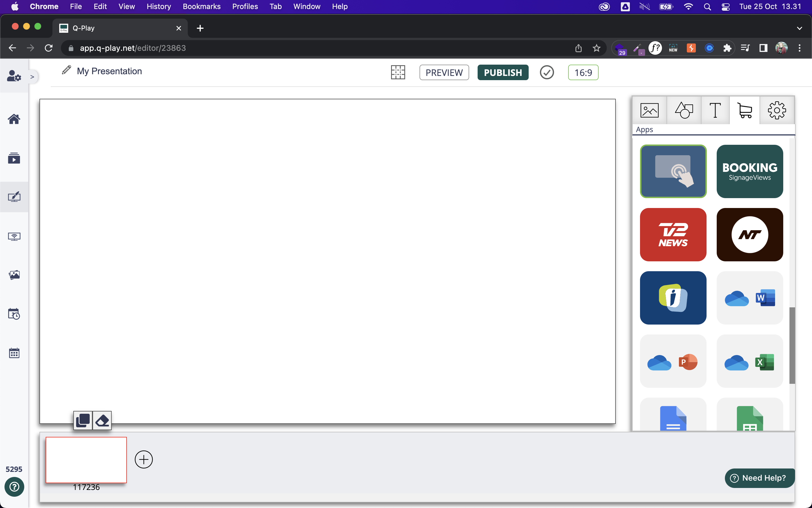Viewport: 812px width, 508px height.
Task: Click the My Presentation title text
Action: tap(109, 71)
